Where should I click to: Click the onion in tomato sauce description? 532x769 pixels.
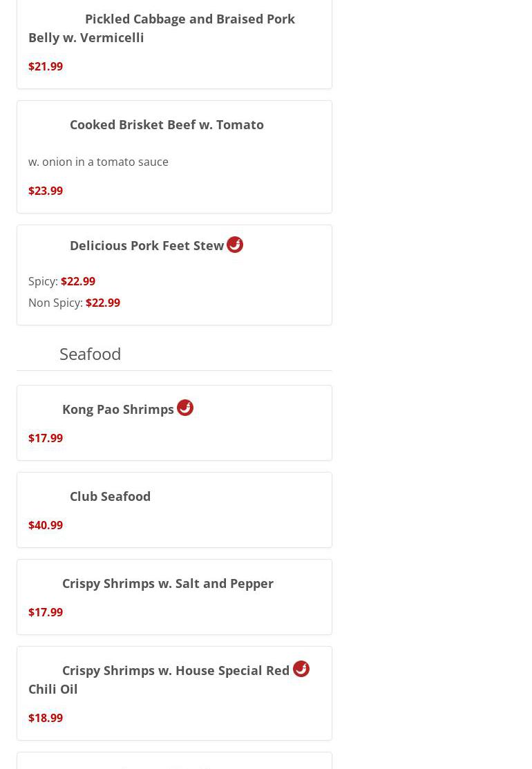point(98,162)
